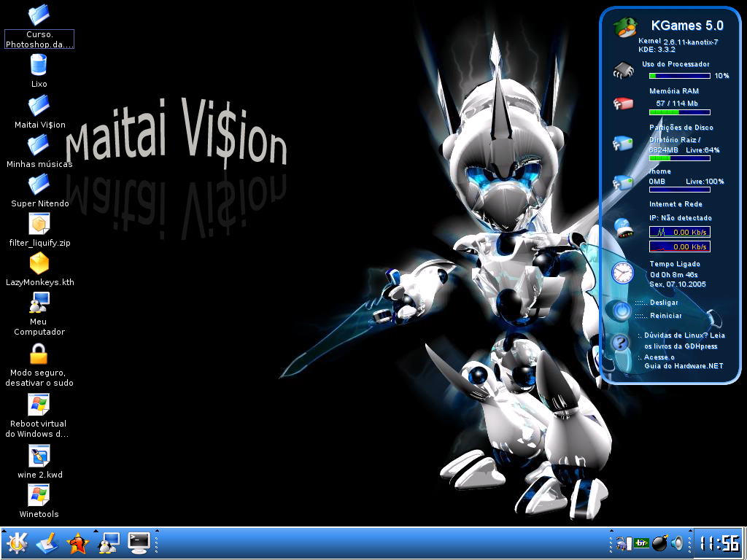Open the red star panel launcher
The height and width of the screenshot is (560, 747).
click(77, 543)
